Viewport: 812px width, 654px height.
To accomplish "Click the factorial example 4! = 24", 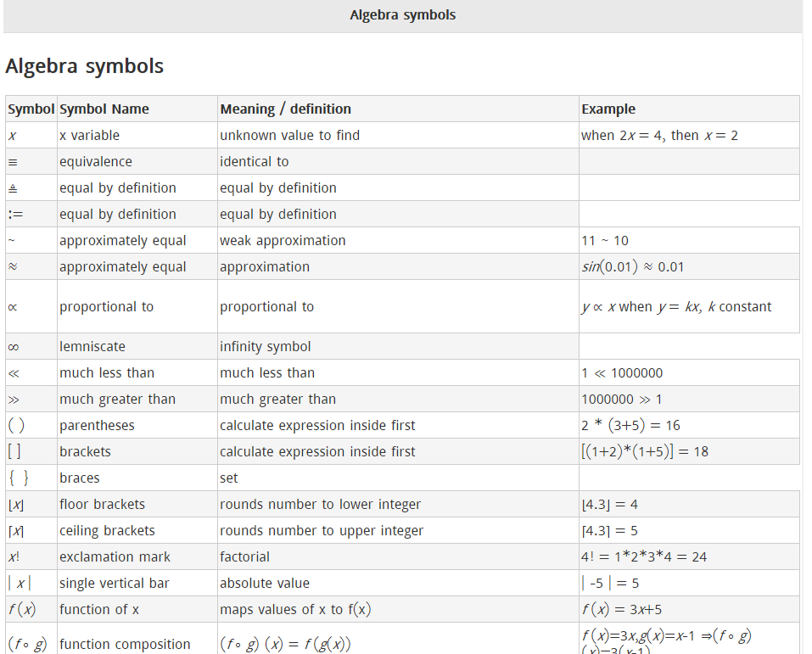I will pyautogui.click(x=644, y=557).
